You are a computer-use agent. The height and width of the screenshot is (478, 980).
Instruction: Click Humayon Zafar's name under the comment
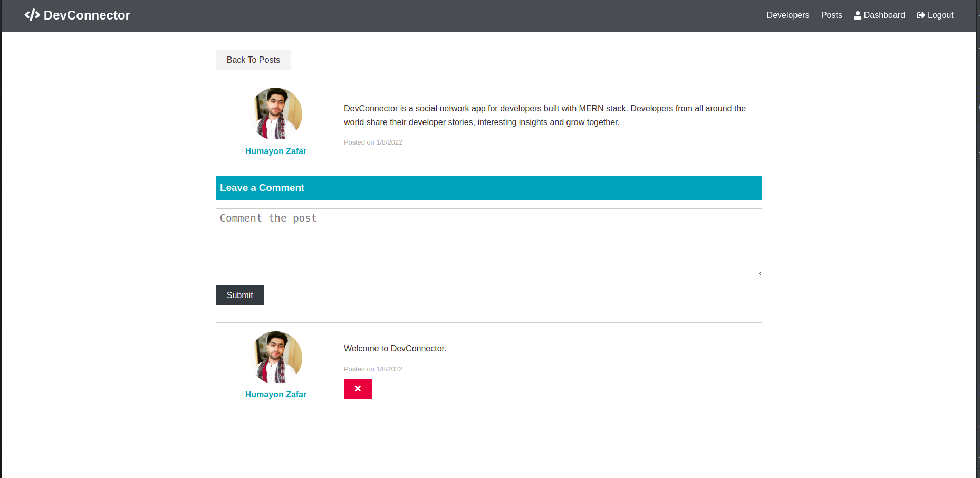coord(276,394)
